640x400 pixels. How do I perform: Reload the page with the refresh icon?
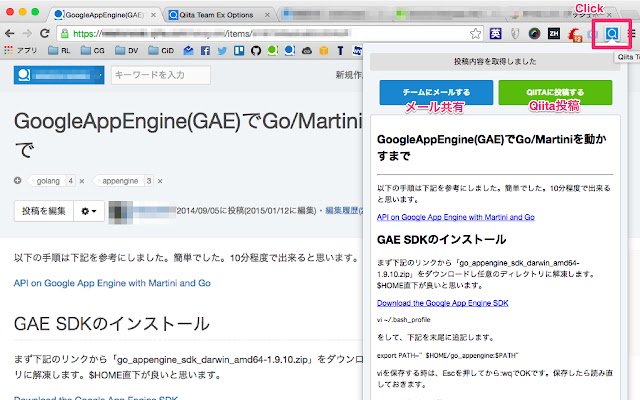pyautogui.click(x=44, y=33)
